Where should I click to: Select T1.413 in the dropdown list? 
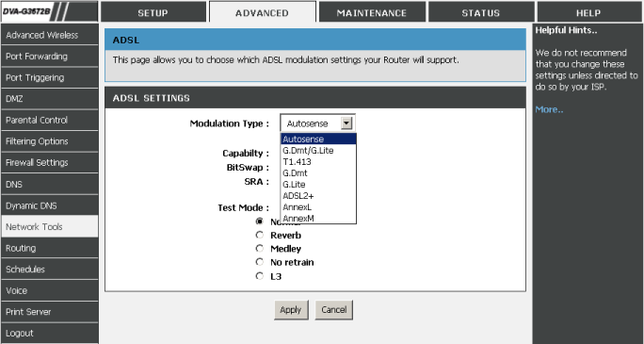click(318, 161)
